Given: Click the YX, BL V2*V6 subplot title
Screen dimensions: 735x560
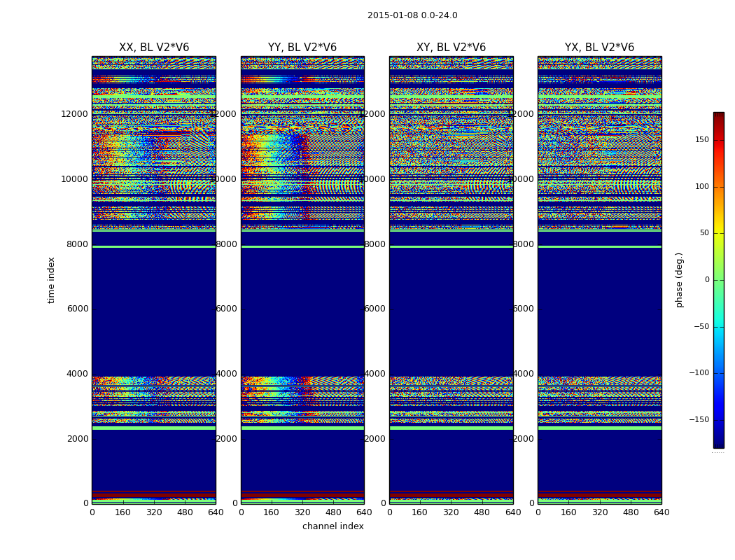Looking at the screenshot, I should click(599, 48).
